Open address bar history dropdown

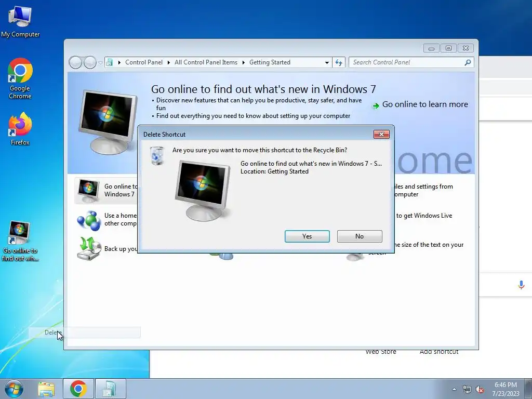(x=327, y=62)
